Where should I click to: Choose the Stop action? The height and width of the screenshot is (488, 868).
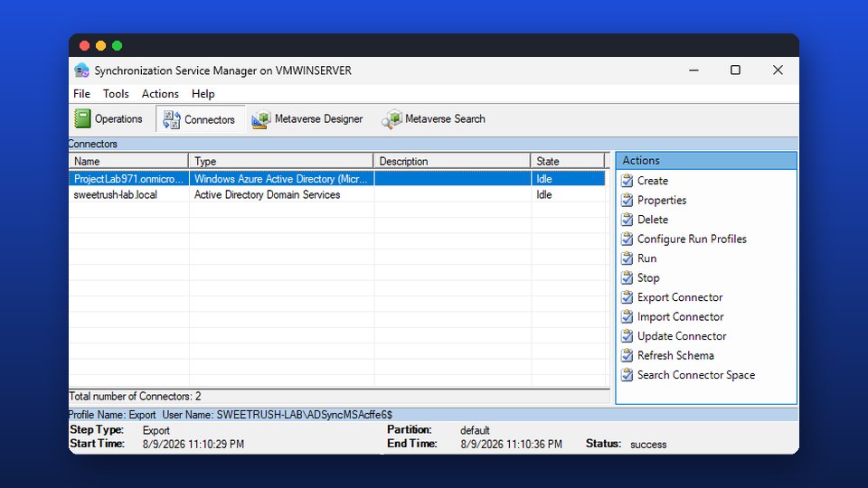point(648,277)
